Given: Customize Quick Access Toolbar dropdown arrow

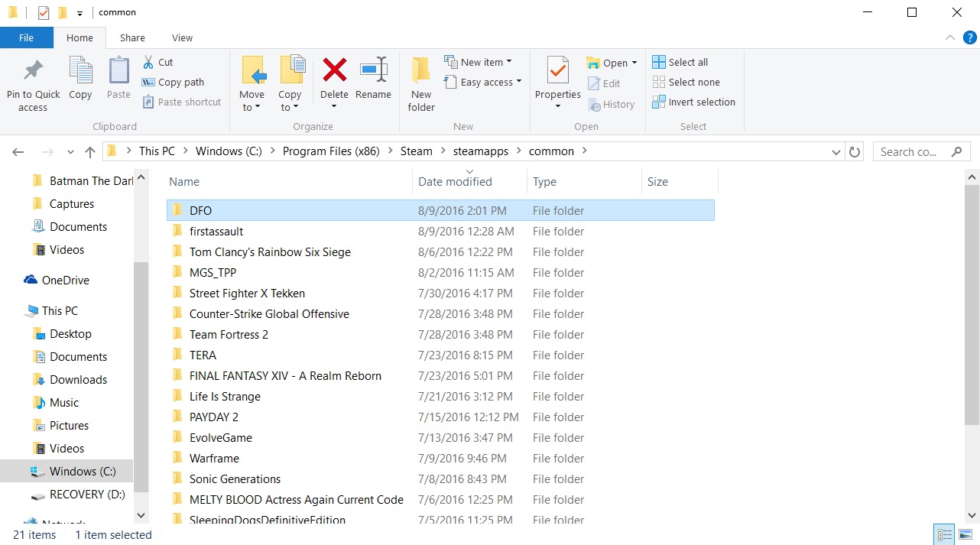Looking at the screenshot, I should click(80, 13).
